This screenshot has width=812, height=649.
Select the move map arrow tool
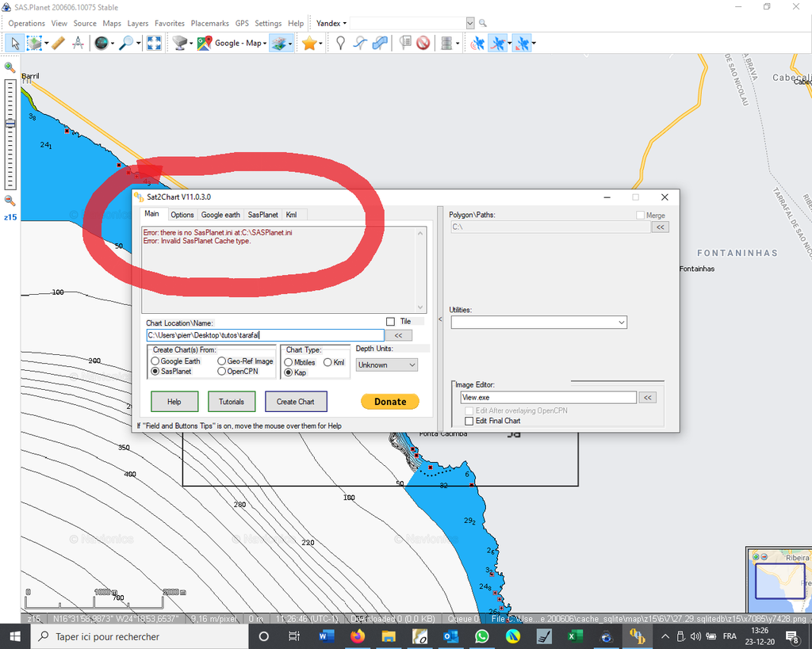pos(14,44)
